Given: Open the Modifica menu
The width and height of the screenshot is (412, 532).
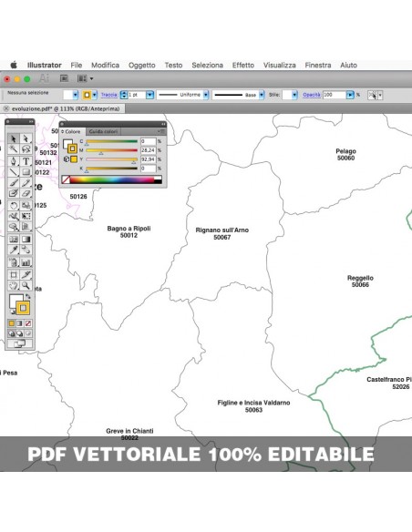Looking at the screenshot, I should [105, 66].
